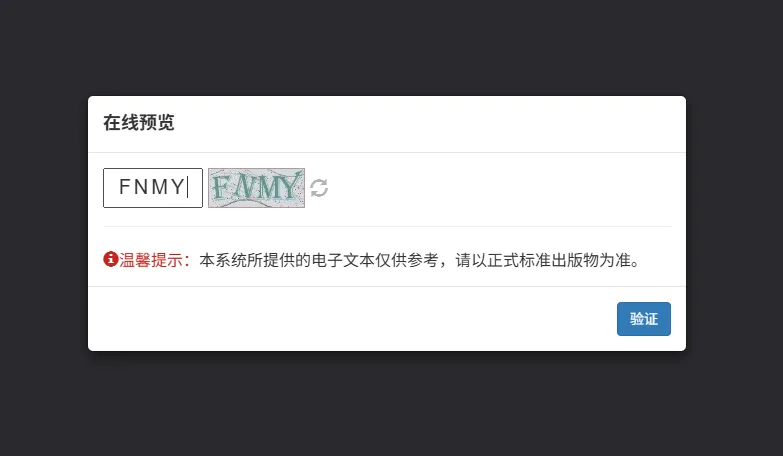Click the 在线预览 dialog title

(139, 122)
